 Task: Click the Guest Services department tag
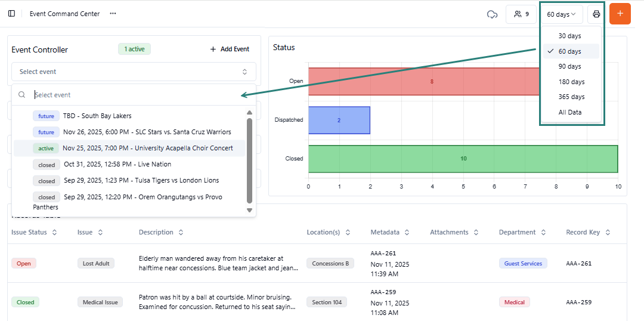[523, 264]
